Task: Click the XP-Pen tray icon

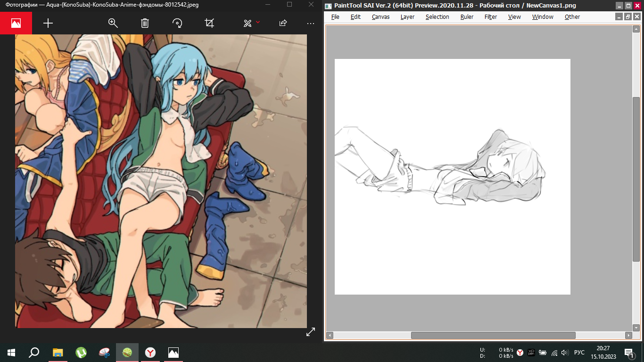Action: tap(531, 353)
